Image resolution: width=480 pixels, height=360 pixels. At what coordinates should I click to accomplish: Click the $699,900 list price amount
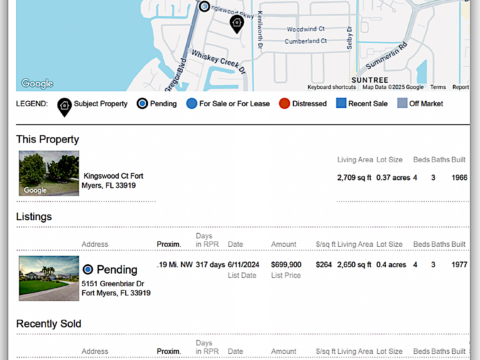pyautogui.click(x=286, y=265)
